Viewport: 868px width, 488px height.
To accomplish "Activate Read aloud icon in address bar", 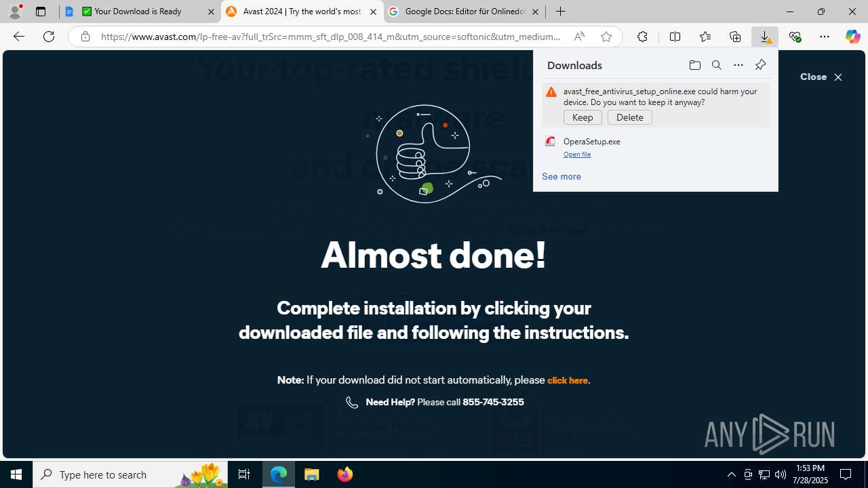I will point(579,37).
